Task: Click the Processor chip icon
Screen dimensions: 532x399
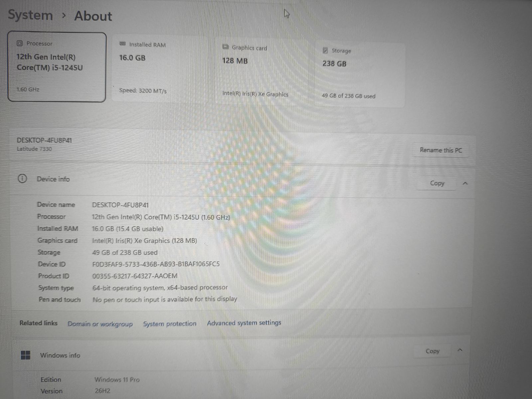Action: 20,43
